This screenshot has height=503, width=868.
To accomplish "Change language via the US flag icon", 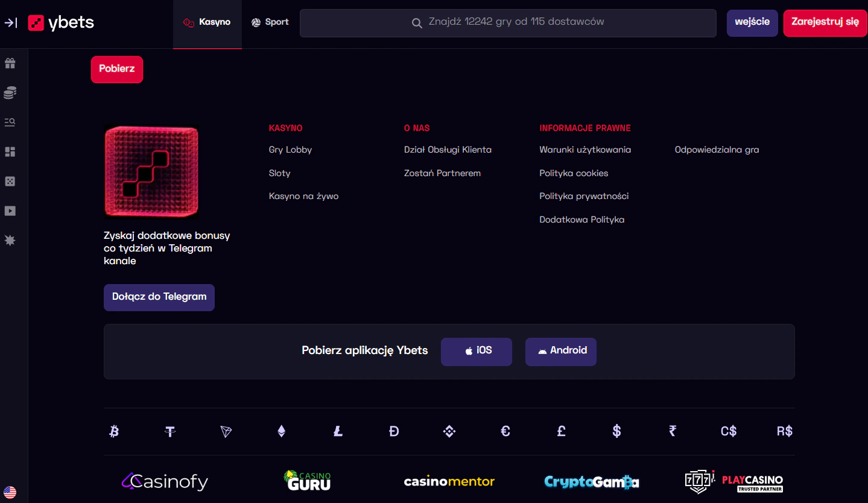I will 10,492.
